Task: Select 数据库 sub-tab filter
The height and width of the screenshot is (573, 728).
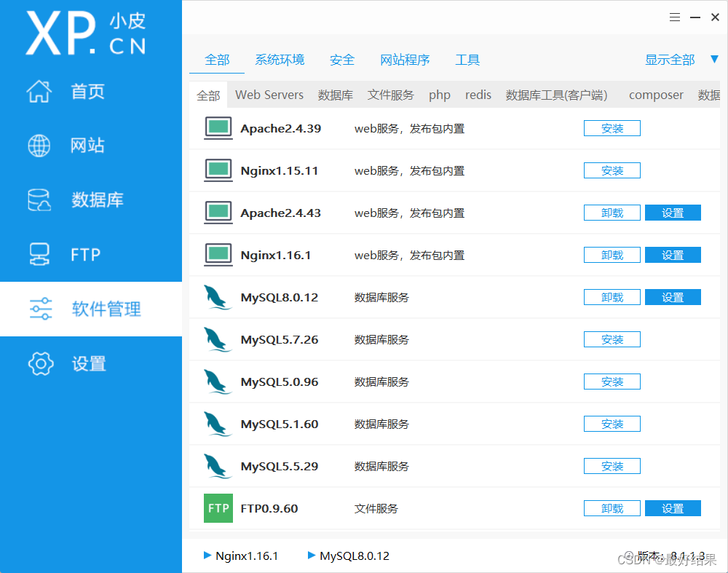Action: tap(335, 95)
